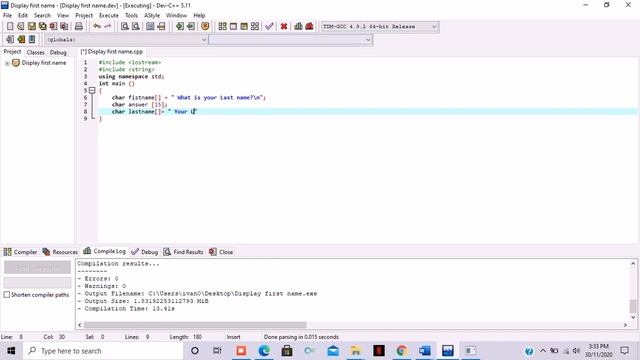Click the 'Errors: 0' log line

click(98, 278)
